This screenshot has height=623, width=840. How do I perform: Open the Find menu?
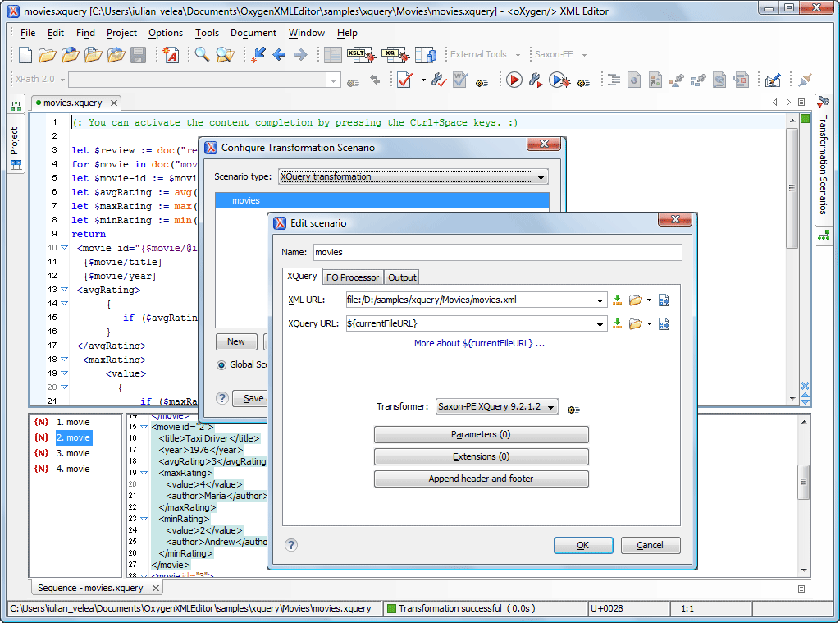pos(85,33)
